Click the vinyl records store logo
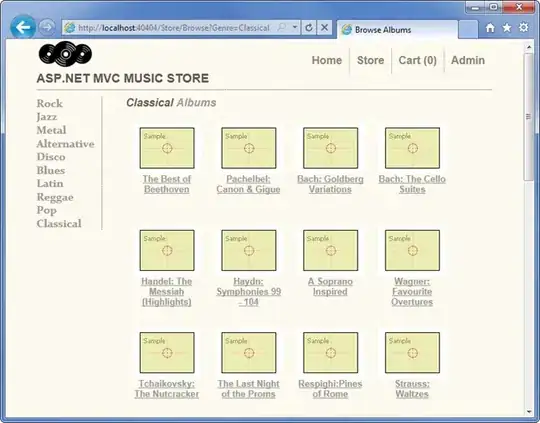540x423 pixels. (x=65, y=53)
